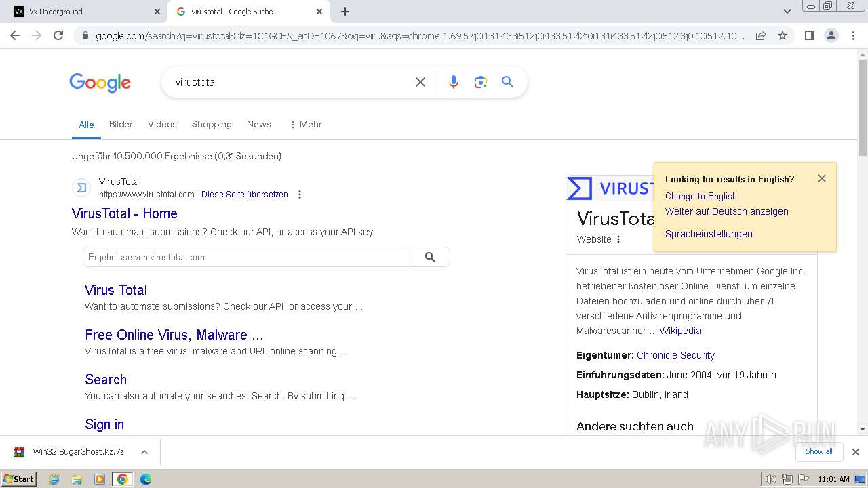Click network icon in system tray
868x488 pixels.
coord(788,479)
